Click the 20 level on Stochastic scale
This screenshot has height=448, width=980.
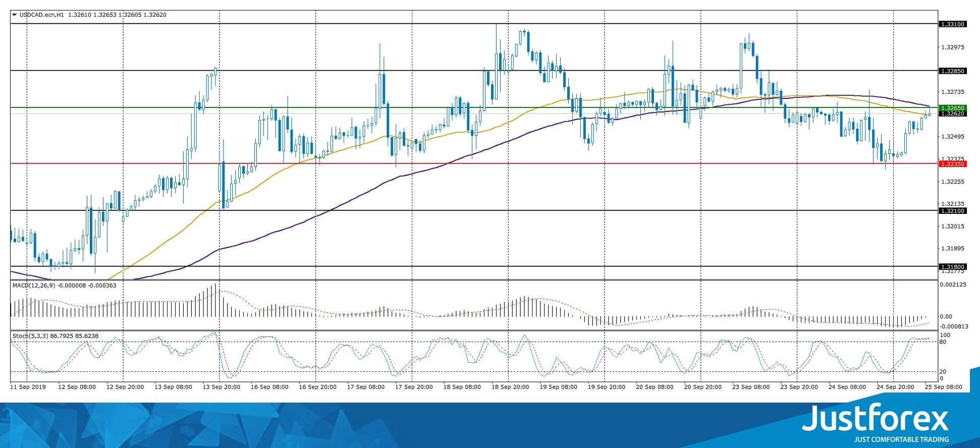[x=943, y=372]
